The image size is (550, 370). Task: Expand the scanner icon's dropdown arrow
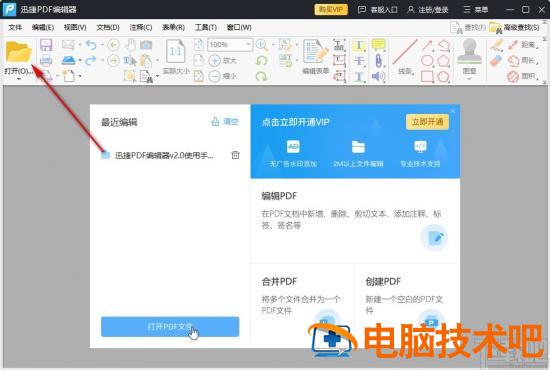tap(80, 60)
